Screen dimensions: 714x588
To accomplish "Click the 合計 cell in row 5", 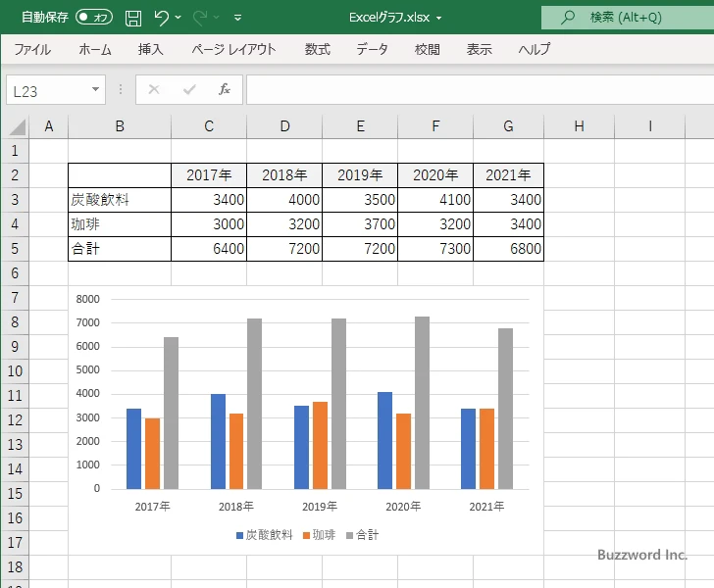I will (120, 249).
